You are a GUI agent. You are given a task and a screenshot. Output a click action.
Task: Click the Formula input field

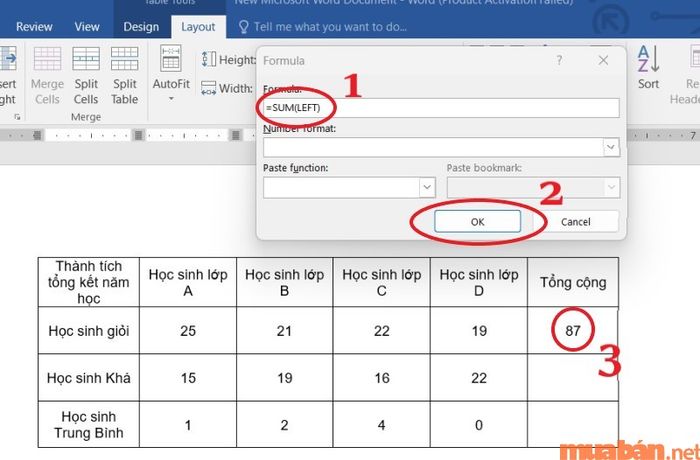[441, 108]
